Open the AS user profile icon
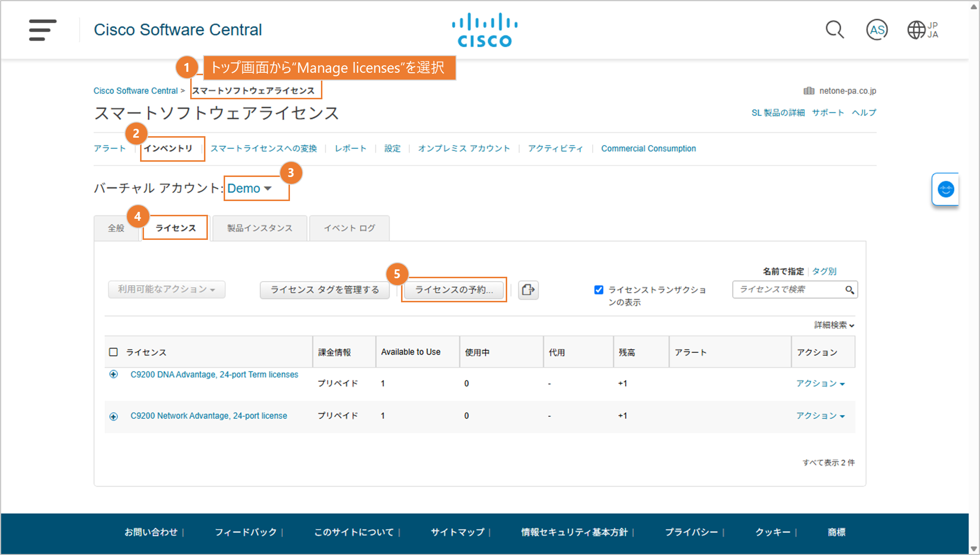The width and height of the screenshot is (980, 555). 877,30
